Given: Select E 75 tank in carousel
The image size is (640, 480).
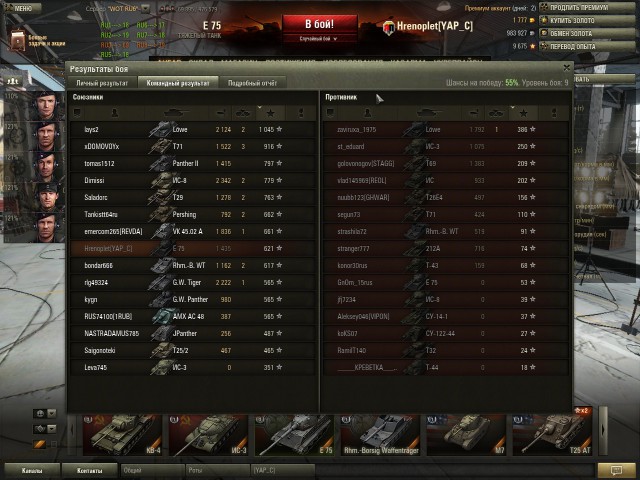Looking at the screenshot, I should tap(294, 435).
